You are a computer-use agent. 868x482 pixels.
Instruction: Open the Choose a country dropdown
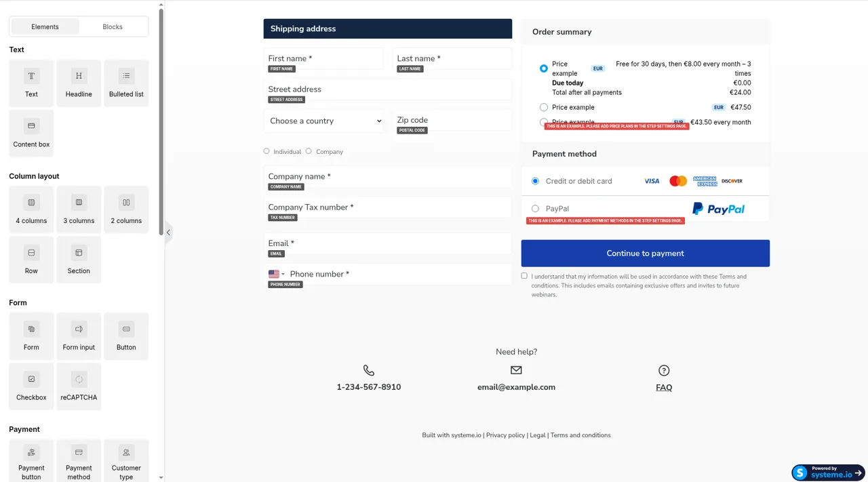[x=325, y=121]
